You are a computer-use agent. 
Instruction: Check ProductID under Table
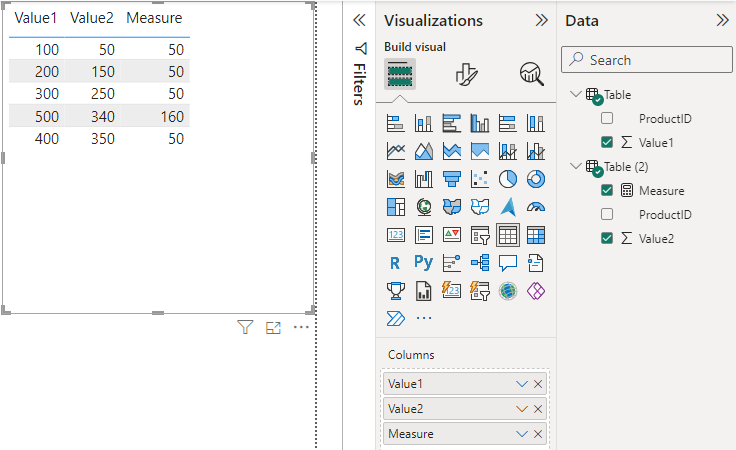(607, 118)
